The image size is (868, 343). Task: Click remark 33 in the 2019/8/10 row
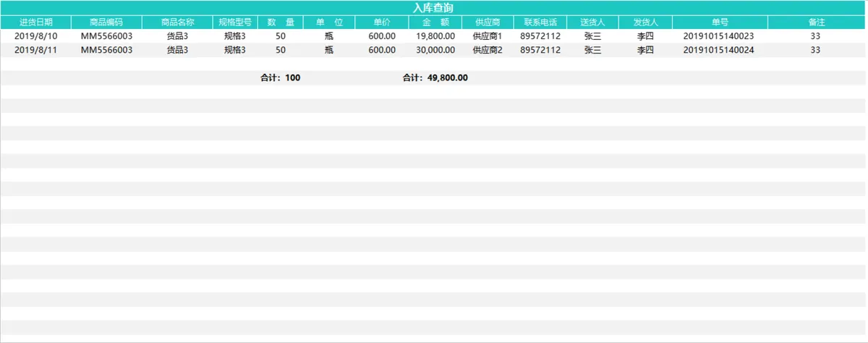pyautogui.click(x=816, y=36)
